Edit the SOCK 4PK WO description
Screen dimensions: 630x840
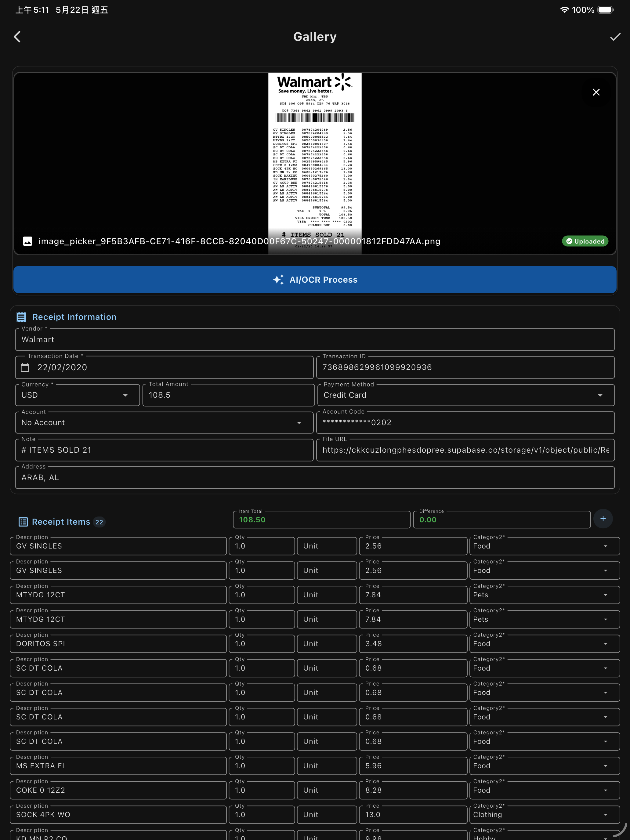point(118,815)
